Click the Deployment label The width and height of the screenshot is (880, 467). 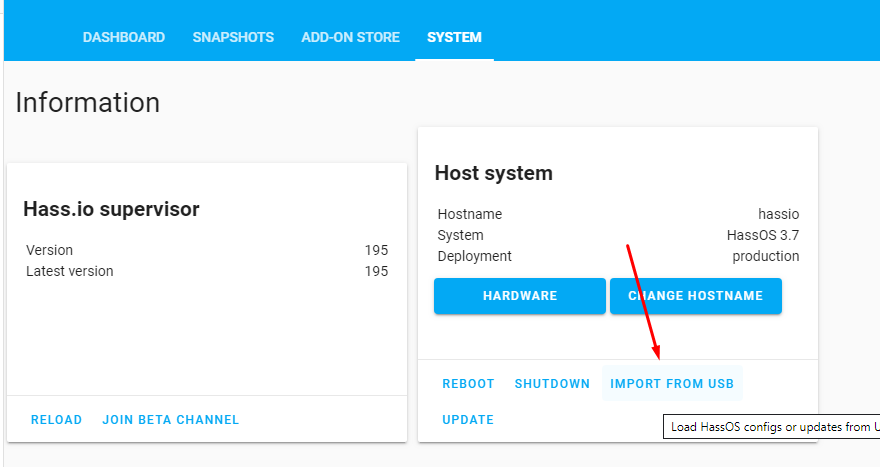point(474,256)
